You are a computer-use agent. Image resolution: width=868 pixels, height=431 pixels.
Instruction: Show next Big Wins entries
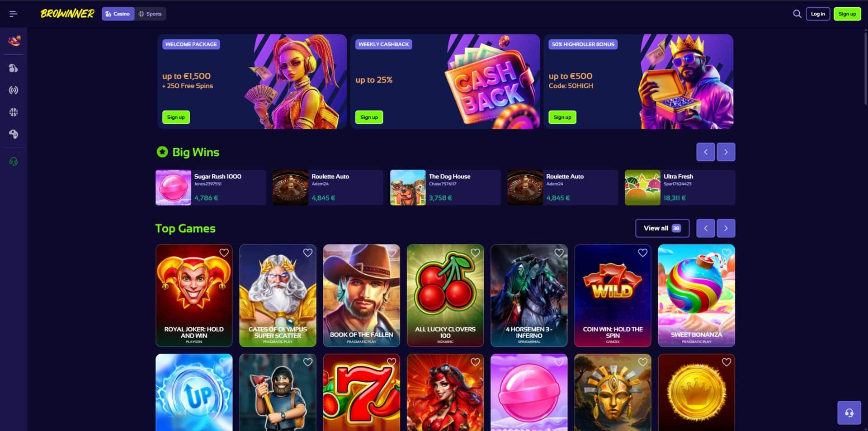[726, 152]
